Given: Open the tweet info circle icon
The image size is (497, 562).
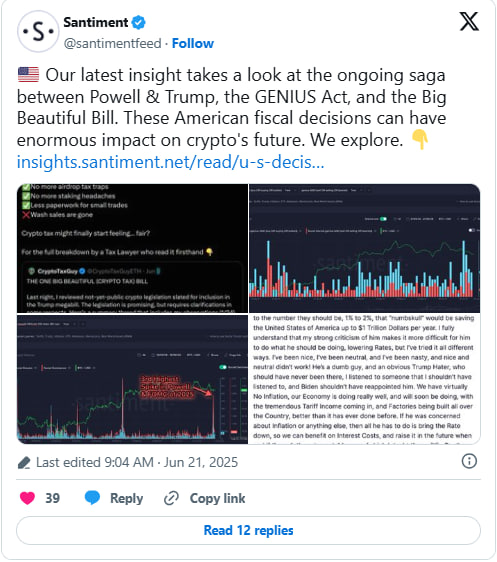Looking at the screenshot, I should pos(469,461).
